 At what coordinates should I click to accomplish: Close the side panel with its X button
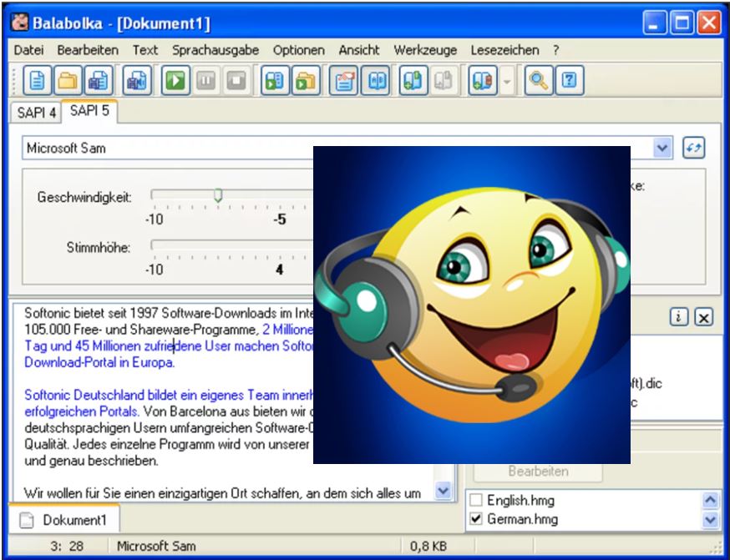coord(703,317)
